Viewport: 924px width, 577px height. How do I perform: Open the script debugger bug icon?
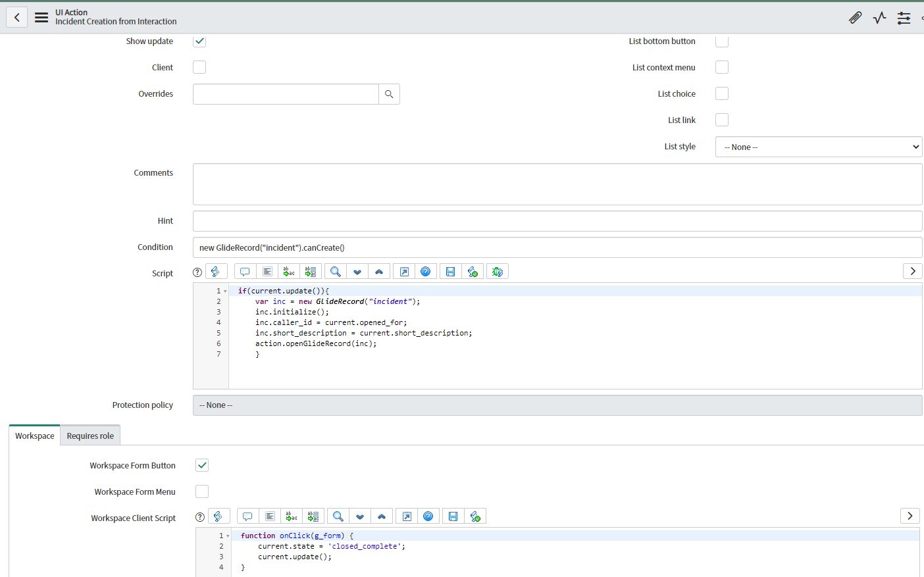[x=498, y=272]
